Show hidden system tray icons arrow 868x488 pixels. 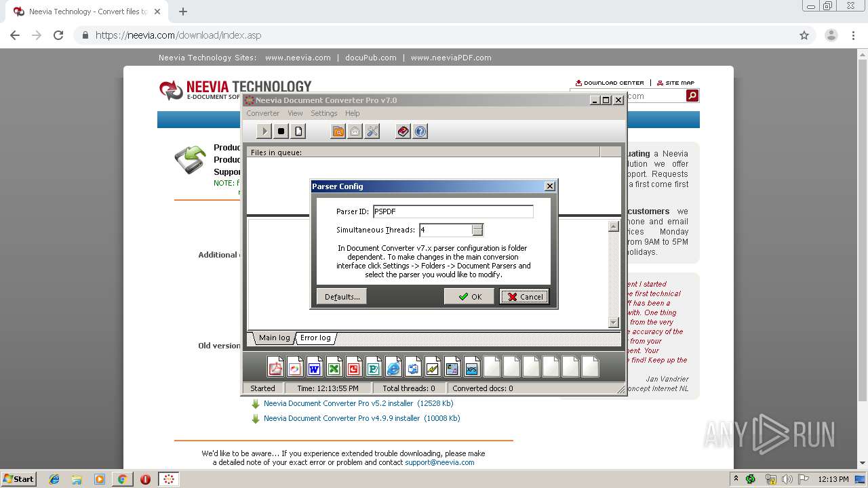coord(736,479)
